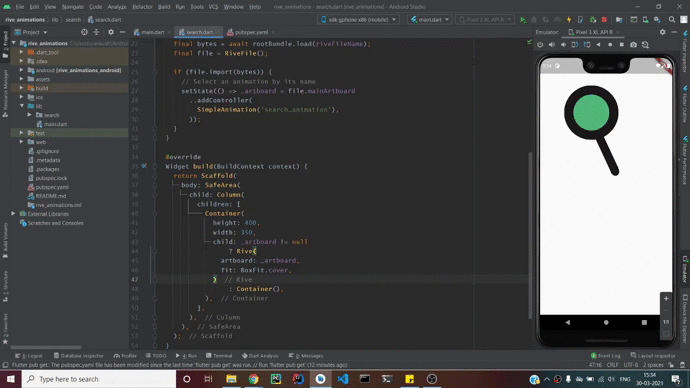Hide the Project panel with the minus icon
Image resolution: width=690 pixels, height=388 pixels.
122,32
